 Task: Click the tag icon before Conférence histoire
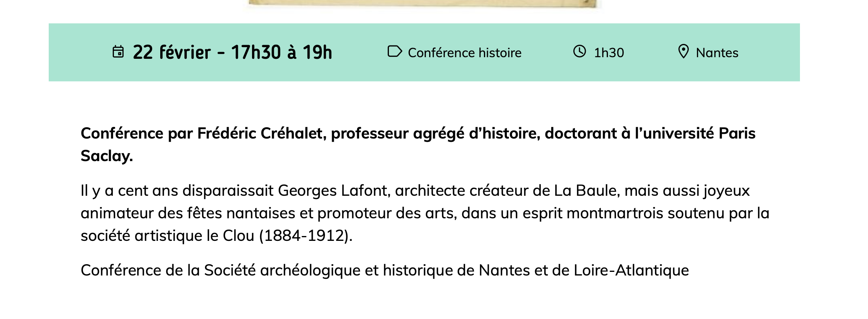tap(395, 52)
